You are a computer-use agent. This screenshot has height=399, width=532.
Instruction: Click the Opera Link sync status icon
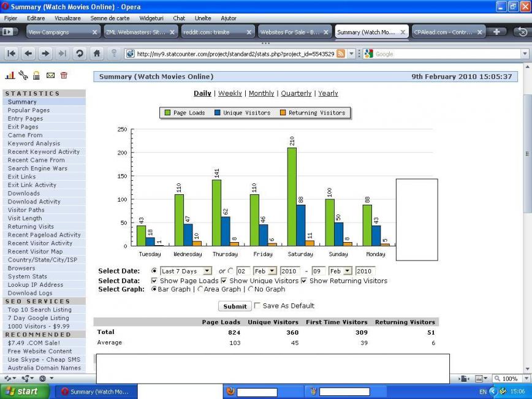[9, 378]
